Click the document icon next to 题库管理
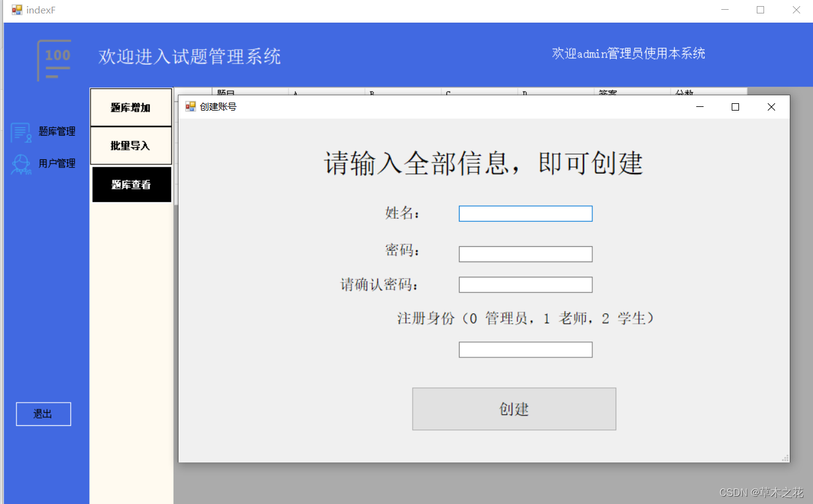The width and height of the screenshot is (813, 504). pos(20,131)
